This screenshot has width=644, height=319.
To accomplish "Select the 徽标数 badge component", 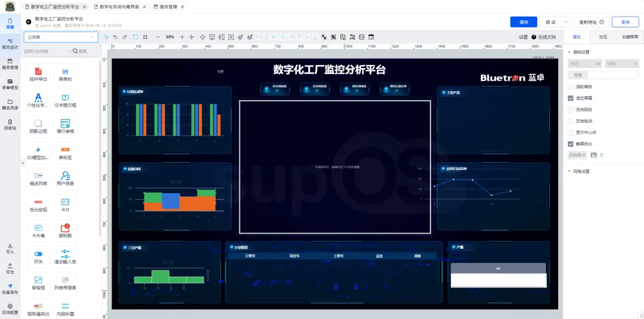I will [x=66, y=231].
